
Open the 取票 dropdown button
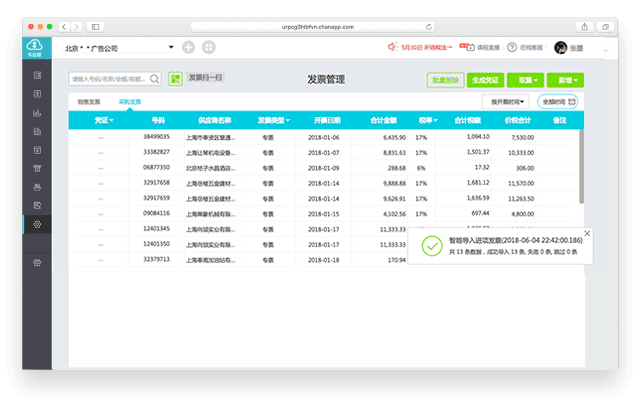click(526, 79)
